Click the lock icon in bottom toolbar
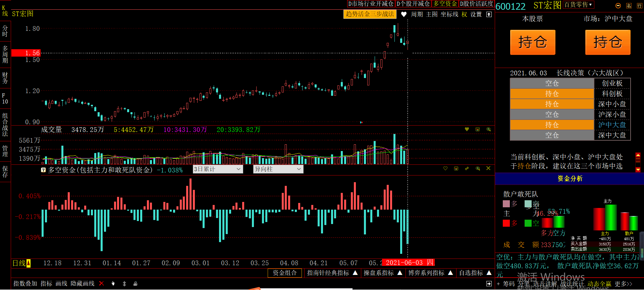This screenshot has width=644, height=290. pos(136,283)
